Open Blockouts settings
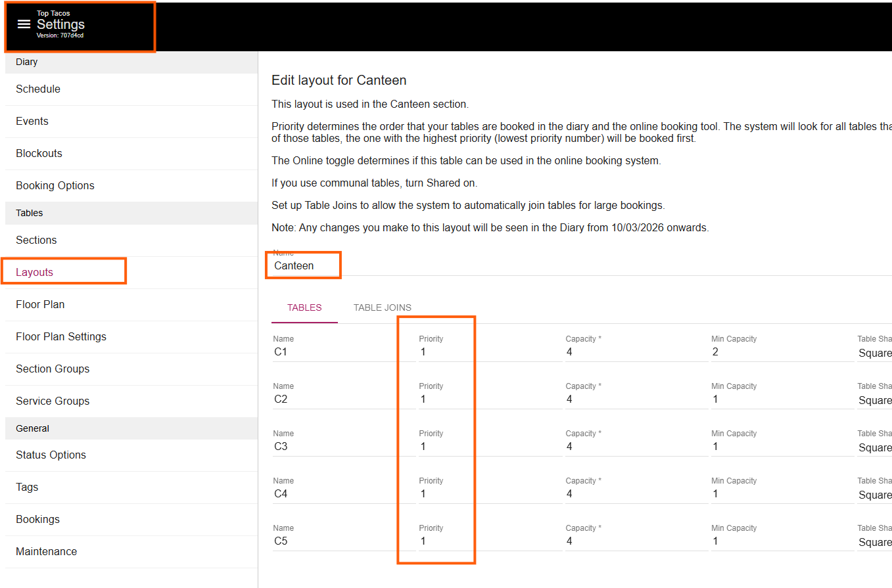The height and width of the screenshot is (588, 892). click(x=39, y=154)
